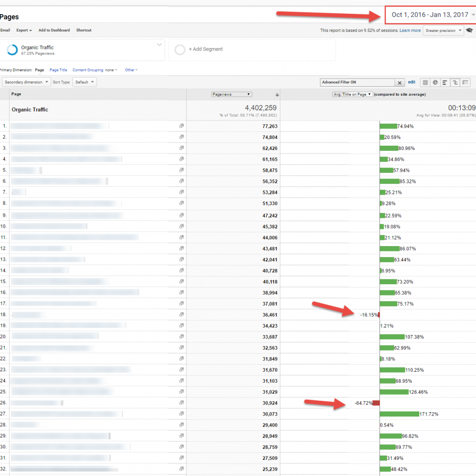Open row 30,924 page external link icon
Image resolution: width=476 pixels, height=476 pixels.
[x=181, y=403]
